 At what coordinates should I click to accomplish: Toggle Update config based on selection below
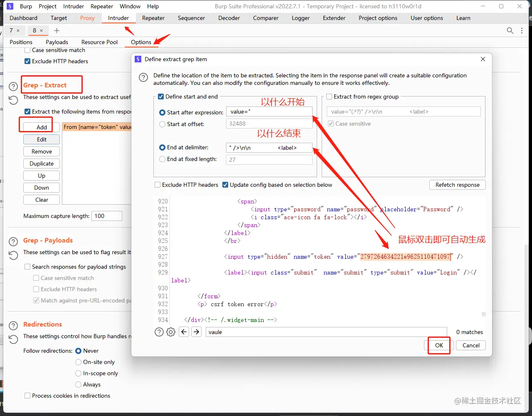(225, 185)
